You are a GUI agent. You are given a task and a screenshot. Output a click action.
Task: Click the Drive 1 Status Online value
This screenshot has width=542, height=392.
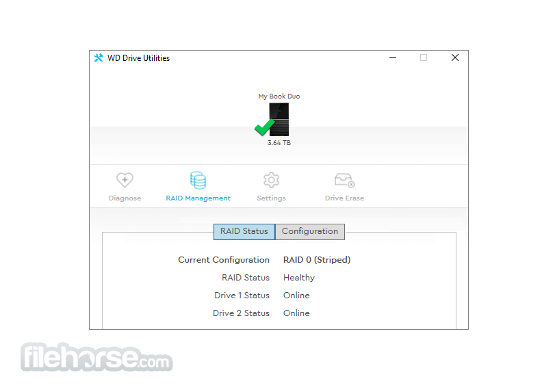click(x=296, y=296)
